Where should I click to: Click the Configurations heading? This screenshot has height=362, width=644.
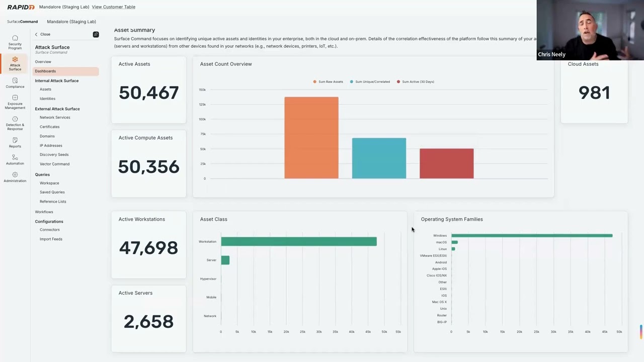click(x=49, y=221)
